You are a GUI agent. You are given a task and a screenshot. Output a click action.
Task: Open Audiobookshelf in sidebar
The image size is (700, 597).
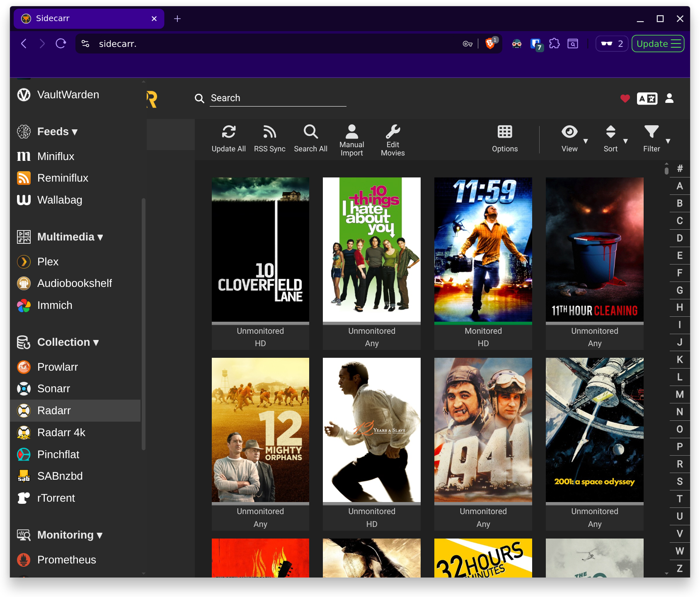coord(75,284)
